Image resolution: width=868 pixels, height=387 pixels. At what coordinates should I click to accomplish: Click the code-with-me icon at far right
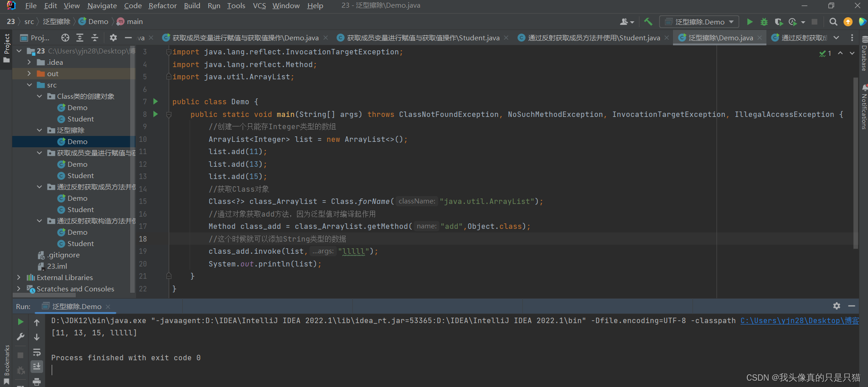click(863, 22)
